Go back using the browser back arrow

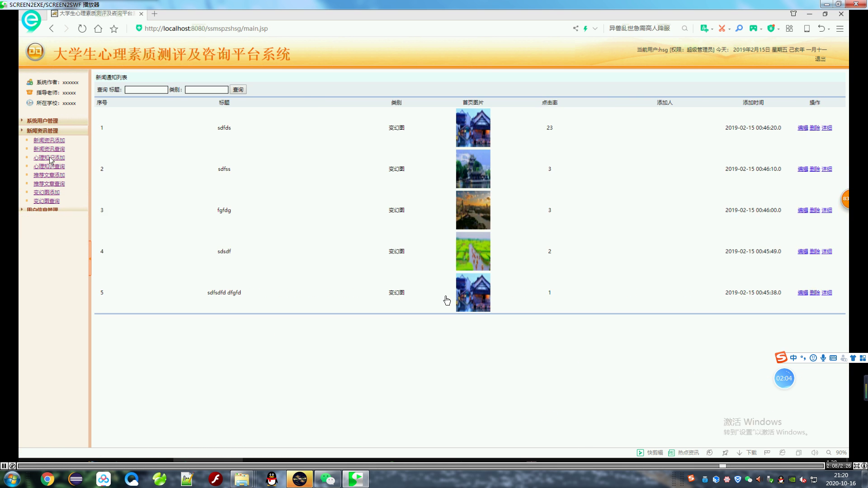(52, 28)
